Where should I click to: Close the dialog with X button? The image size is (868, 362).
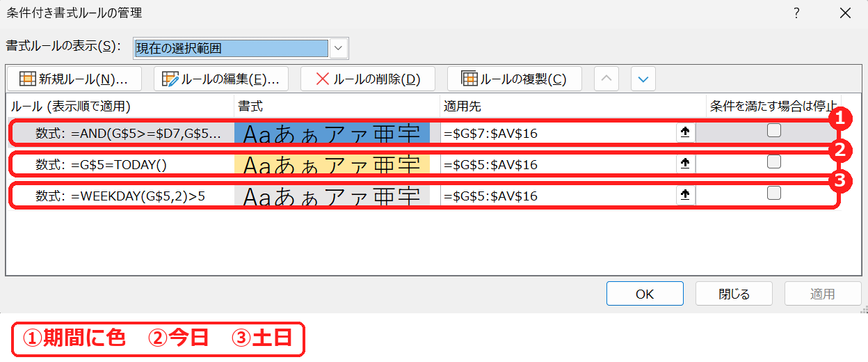coord(845,13)
